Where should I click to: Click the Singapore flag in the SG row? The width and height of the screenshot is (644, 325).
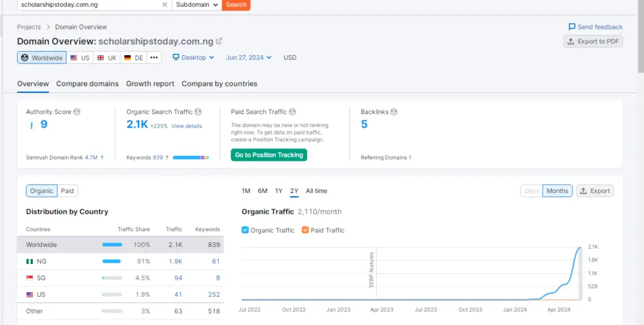(30, 278)
